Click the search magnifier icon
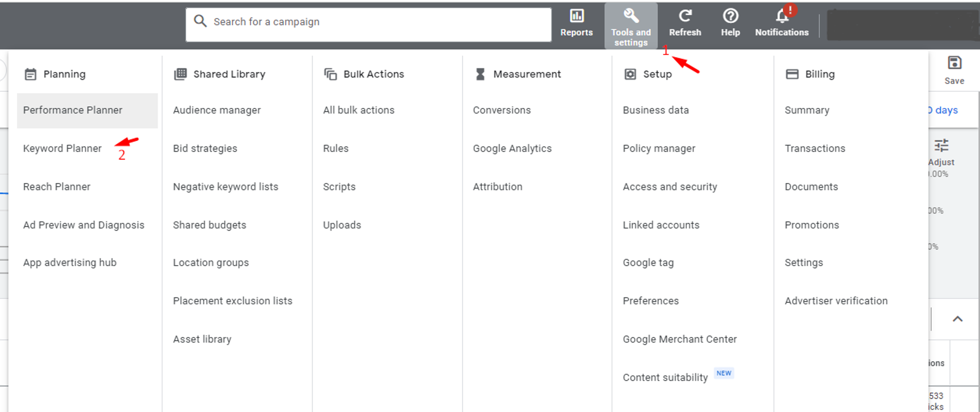 point(200,21)
